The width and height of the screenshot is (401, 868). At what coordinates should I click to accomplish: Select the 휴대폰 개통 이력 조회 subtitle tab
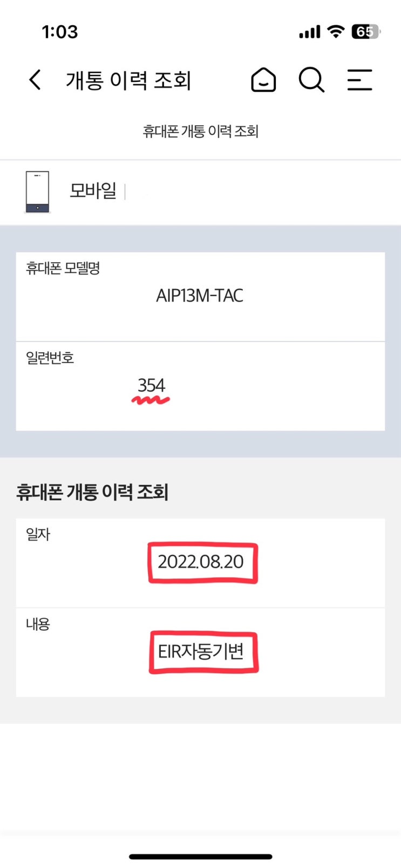[200, 131]
